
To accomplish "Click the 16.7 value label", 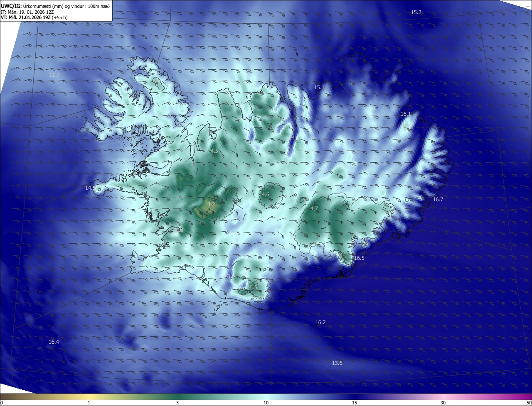I will click(x=438, y=200).
